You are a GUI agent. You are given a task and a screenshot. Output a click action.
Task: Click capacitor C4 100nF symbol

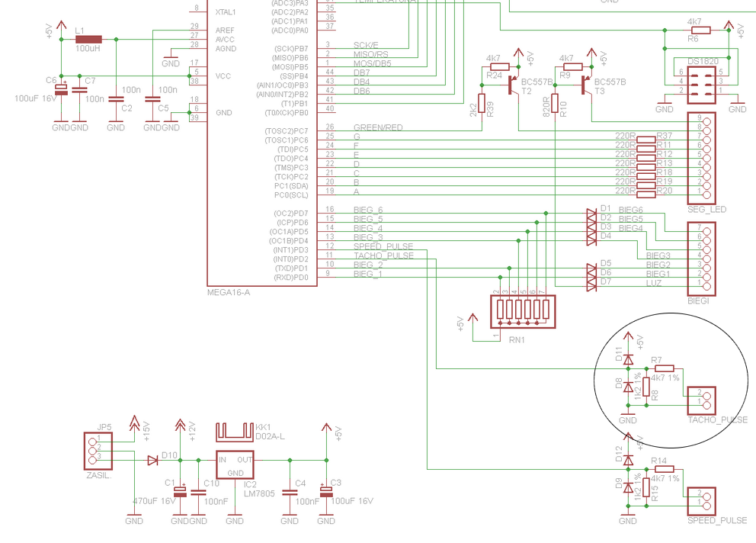click(290, 493)
